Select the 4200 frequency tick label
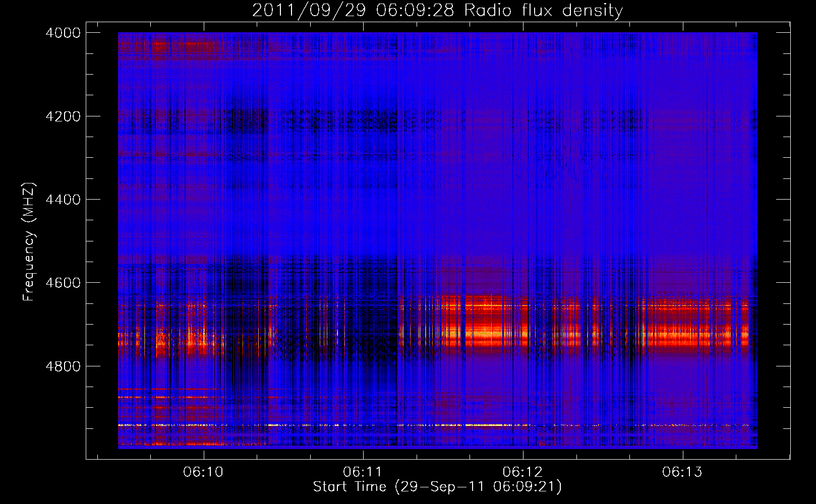816x504 pixels. [x=63, y=116]
